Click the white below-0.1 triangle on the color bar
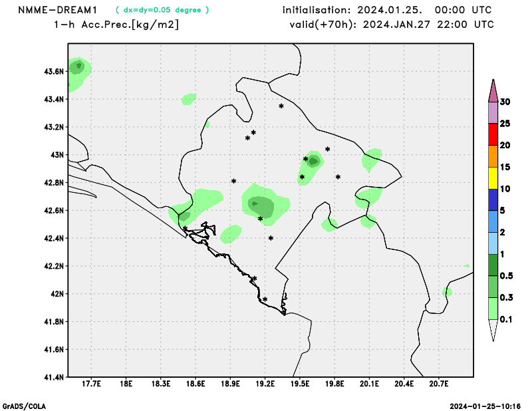The height and width of the screenshot is (411, 532). pyautogui.click(x=493, y=330)
